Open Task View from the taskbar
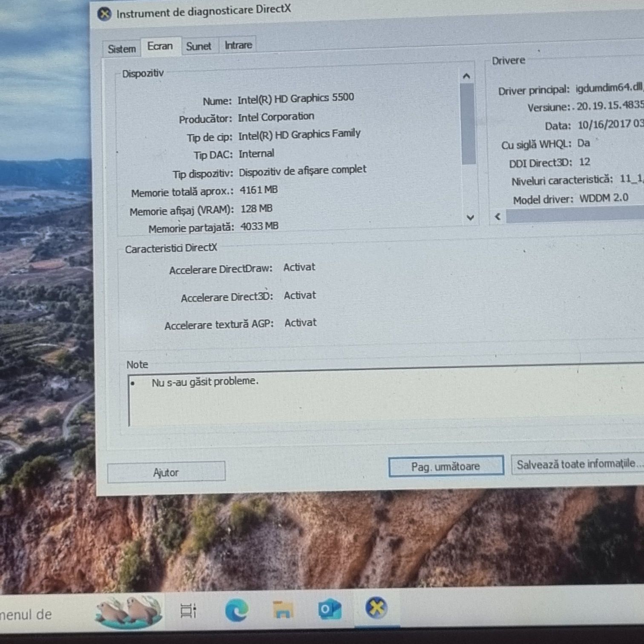Screen dimensions: 644x644 click(x=188, y=611)
